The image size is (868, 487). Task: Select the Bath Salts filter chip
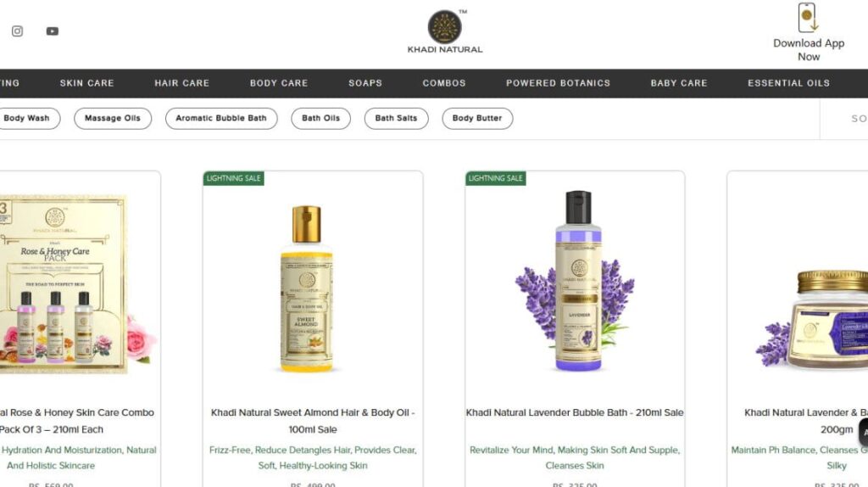pos(397,118)
